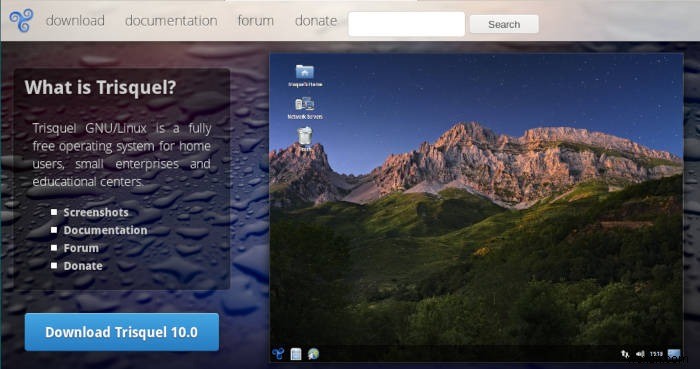Go to the forum menu item
The width and height of the screenshot is (700, 369).
pos(255,21)
